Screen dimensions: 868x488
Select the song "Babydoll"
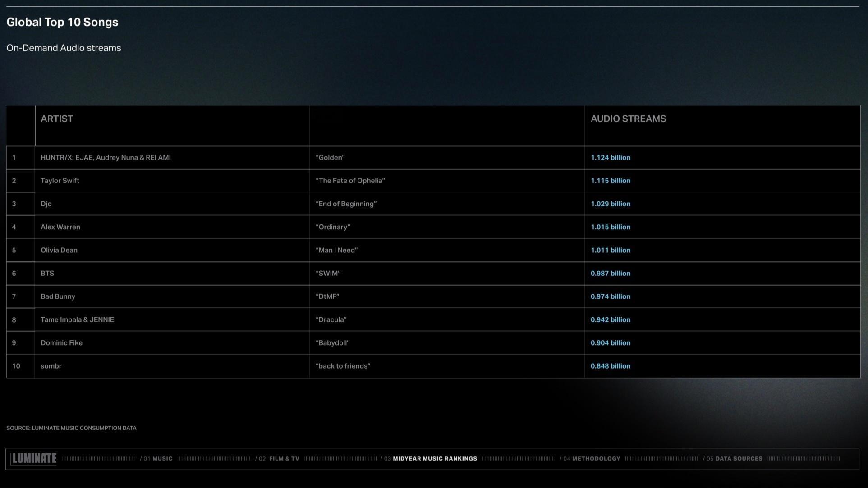pyautogui.click(x=333, y=343)
